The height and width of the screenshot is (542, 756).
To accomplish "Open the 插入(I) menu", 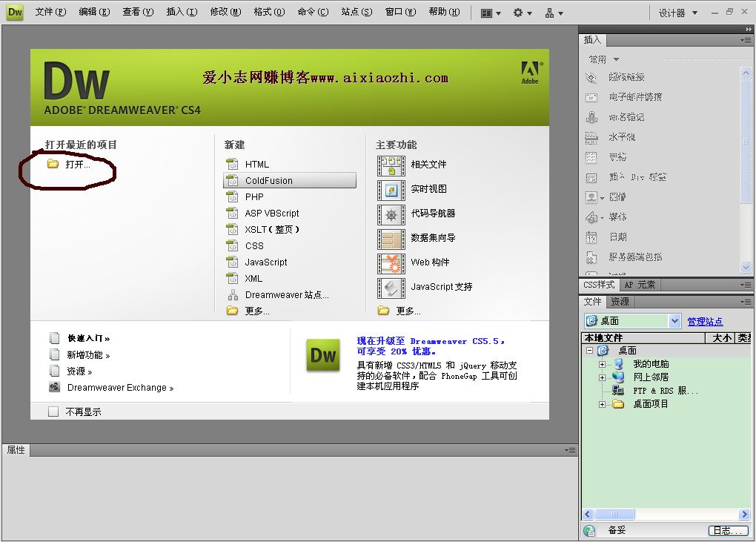I will pos(182,12).
